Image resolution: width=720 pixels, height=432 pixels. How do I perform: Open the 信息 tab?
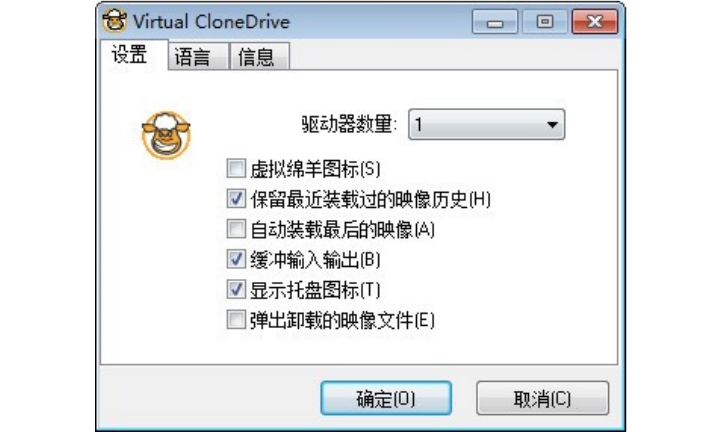point(259,57)
